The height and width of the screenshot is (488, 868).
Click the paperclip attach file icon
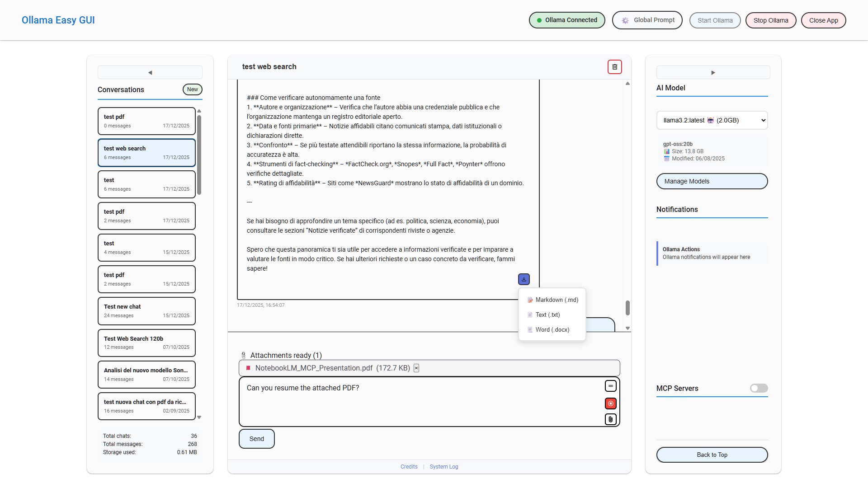click(x=610, y=419)
